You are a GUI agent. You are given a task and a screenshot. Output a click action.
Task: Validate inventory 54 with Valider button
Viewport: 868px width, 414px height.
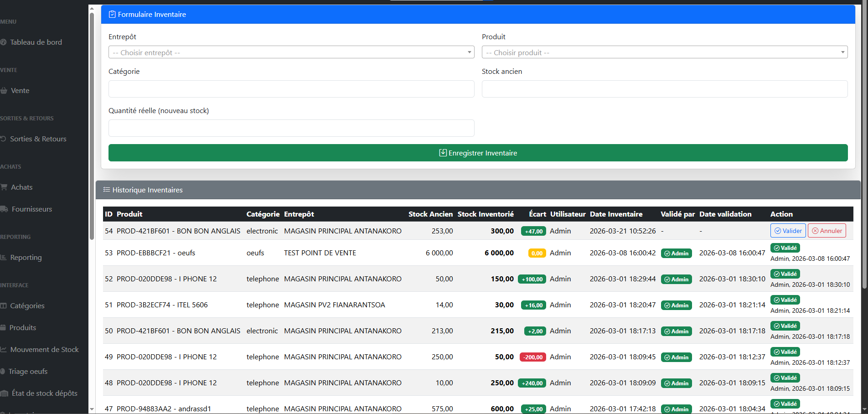[x=788, y=231]
